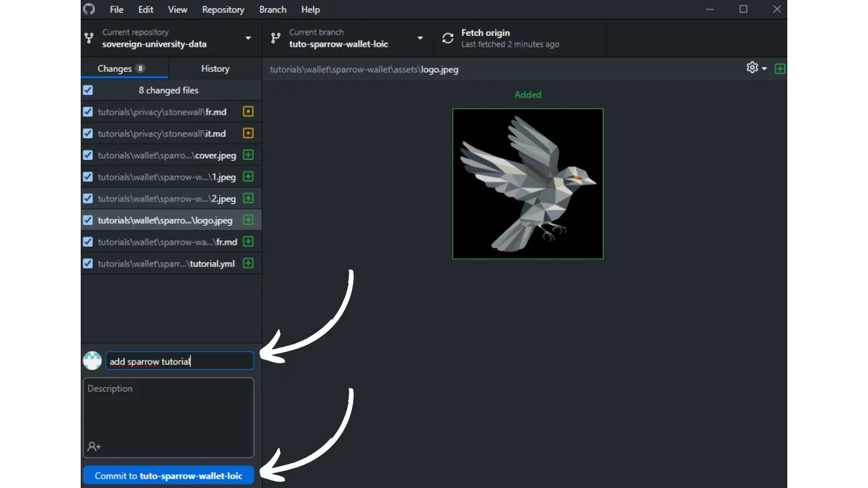
Task: Click added status icon for tutorial.yml
Action: point(248,264)
